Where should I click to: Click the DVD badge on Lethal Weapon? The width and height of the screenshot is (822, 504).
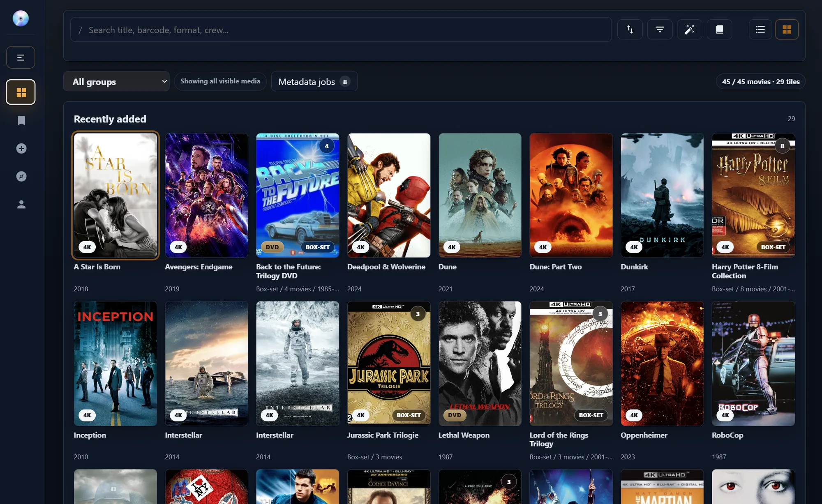pos(455,415)
